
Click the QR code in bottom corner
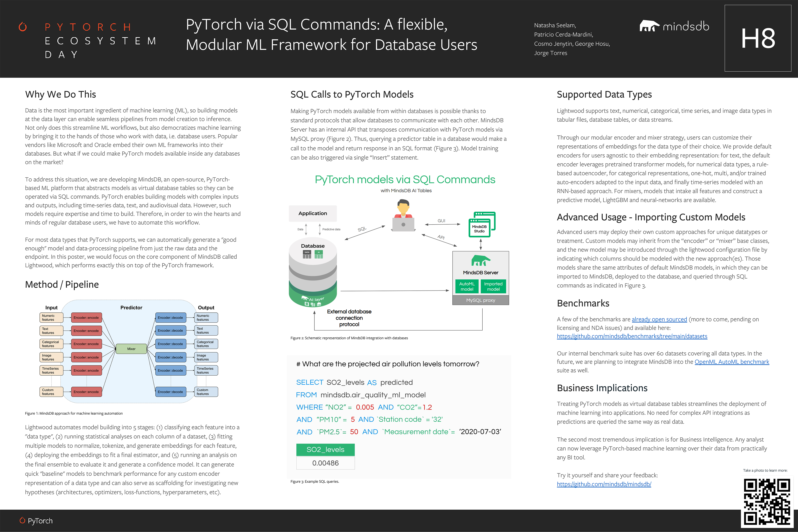767,501
